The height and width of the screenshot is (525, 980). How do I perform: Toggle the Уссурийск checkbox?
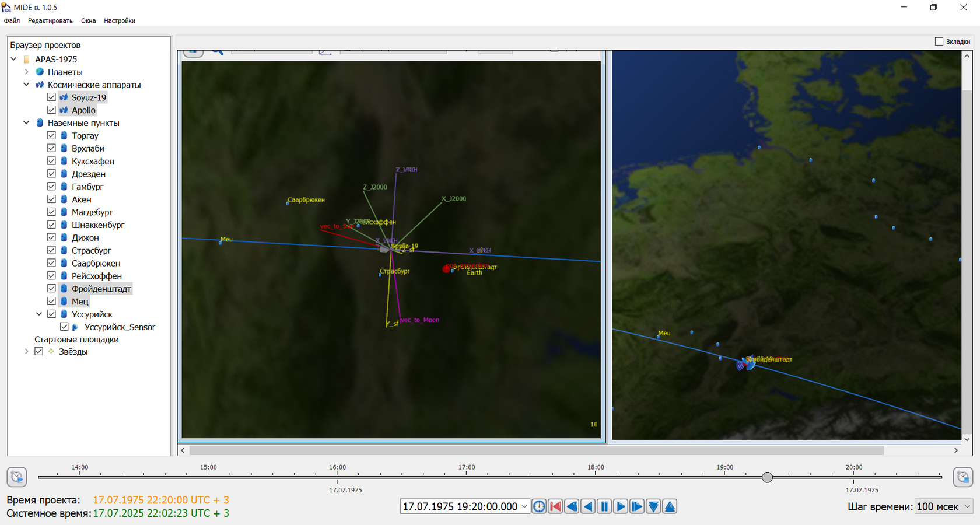point(51,314)
